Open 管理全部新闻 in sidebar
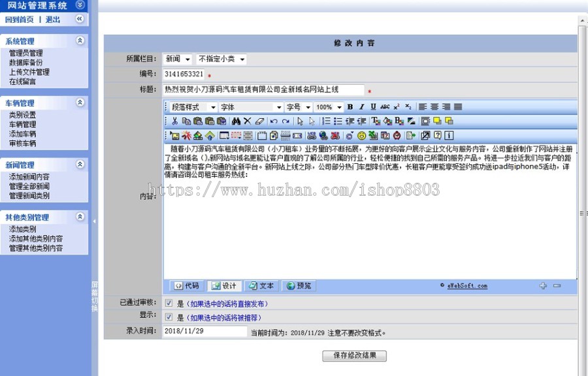Image resolution: width=588 pixels, height=376 pixels. tap(29, 186)
